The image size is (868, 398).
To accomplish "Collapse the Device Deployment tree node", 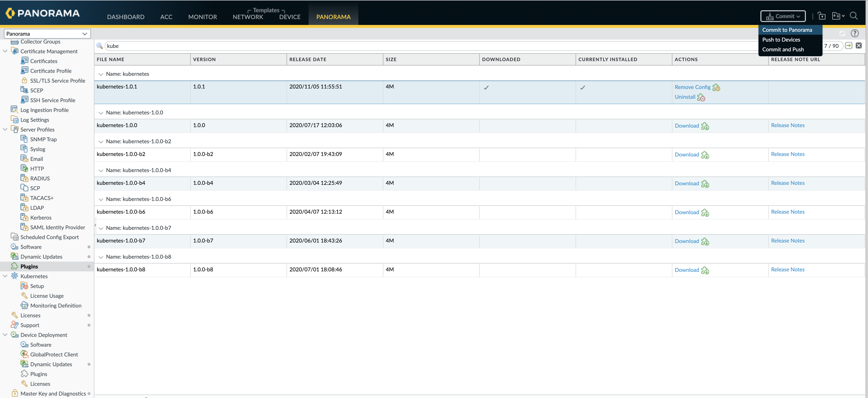I will tap(5, 335).
